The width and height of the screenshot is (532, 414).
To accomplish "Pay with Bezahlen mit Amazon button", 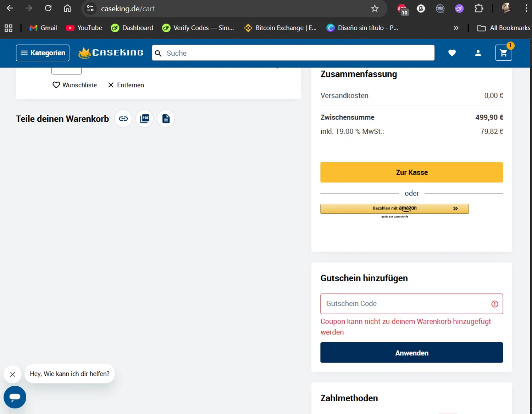I will click(394, 209).
